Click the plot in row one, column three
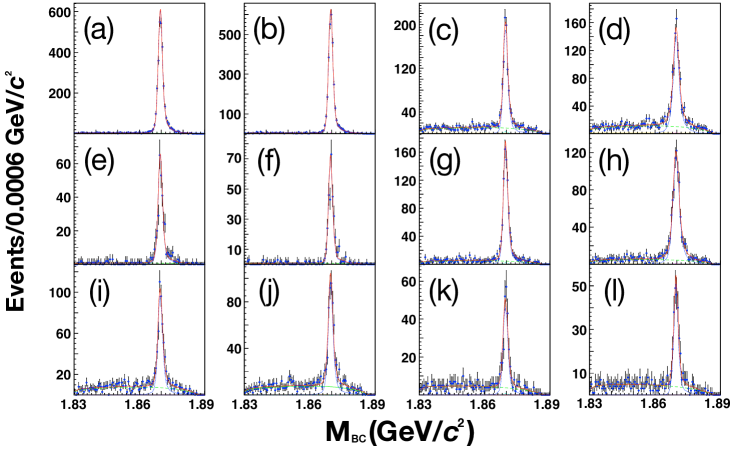This screenshot has width=736, height=451. click(484, 68)
